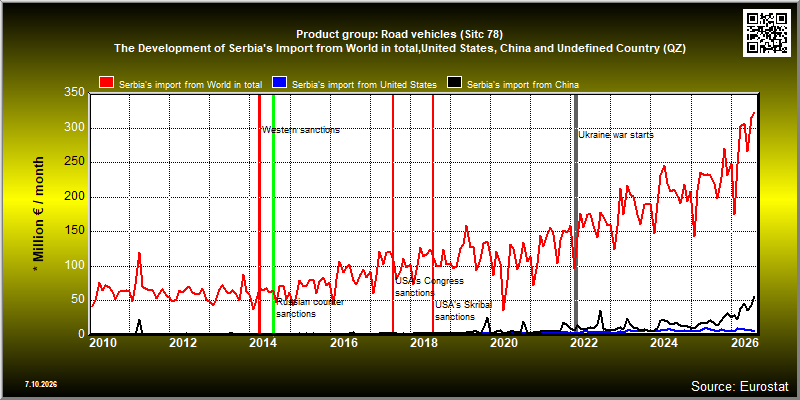Click the "USA's Skribal sanctions" annotation
The height and width of the screenshot is (400, 800).
click(x=463, y=311)
